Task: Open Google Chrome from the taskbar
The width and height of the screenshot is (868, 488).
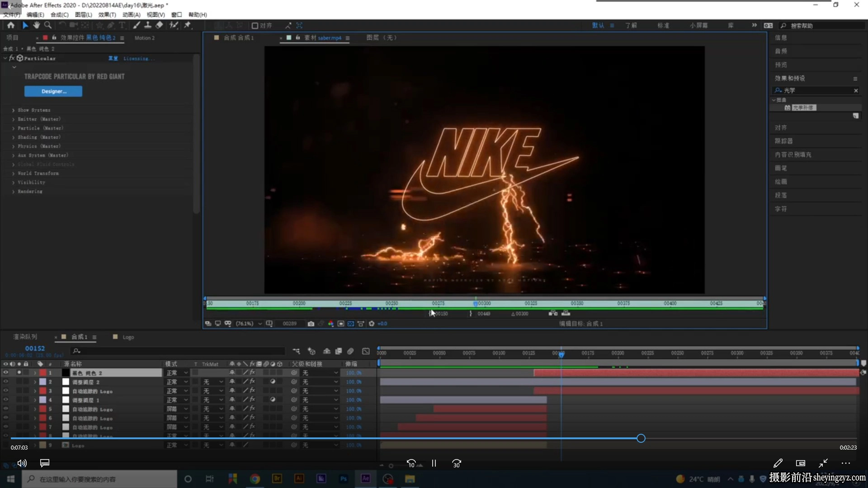Action: click(x=255, y=479)
